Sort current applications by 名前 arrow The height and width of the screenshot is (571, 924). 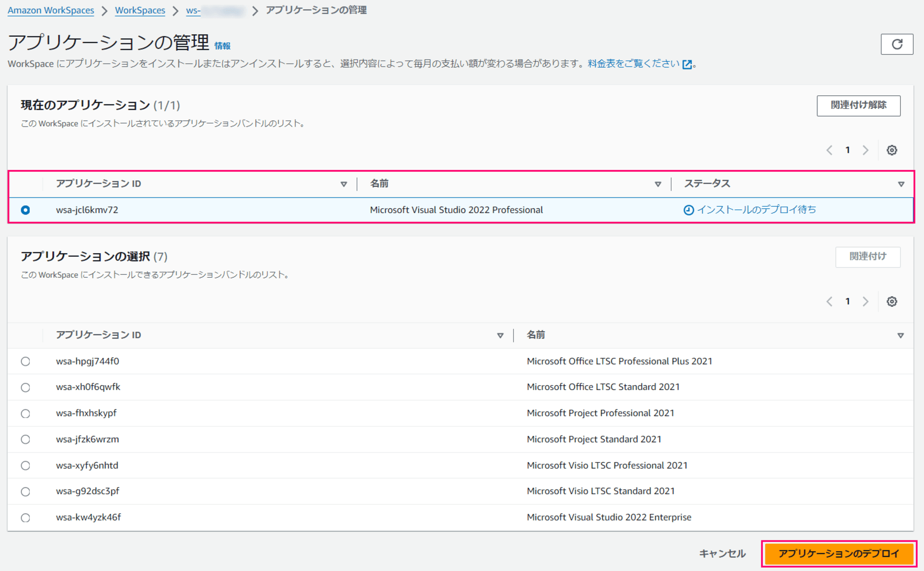click(x=658, y=184)
